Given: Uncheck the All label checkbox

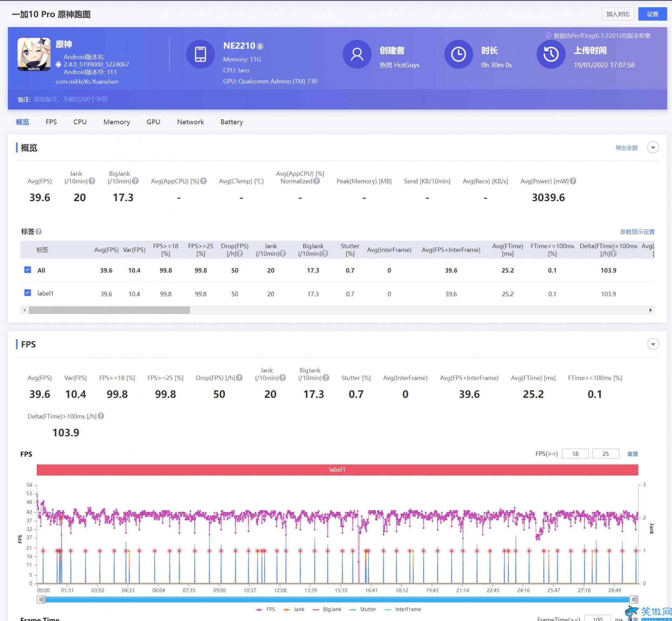Looking at the screenshot, I should [x=28, y=270].
